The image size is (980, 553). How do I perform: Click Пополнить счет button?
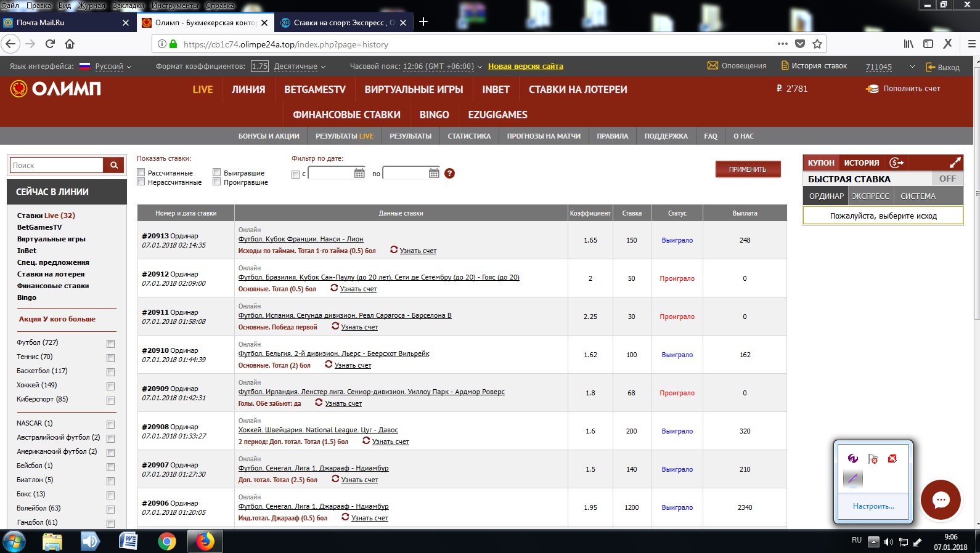tap(904, 89)
